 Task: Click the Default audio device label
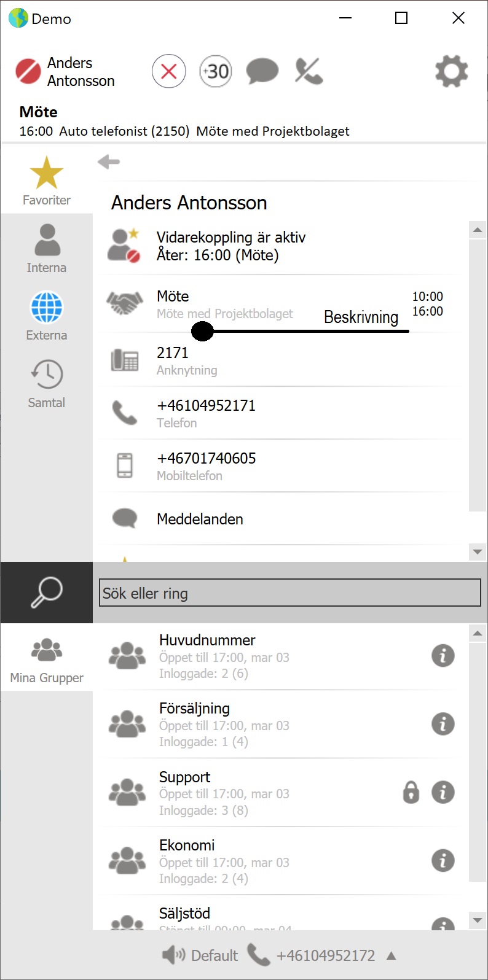[x=214, y=955]
